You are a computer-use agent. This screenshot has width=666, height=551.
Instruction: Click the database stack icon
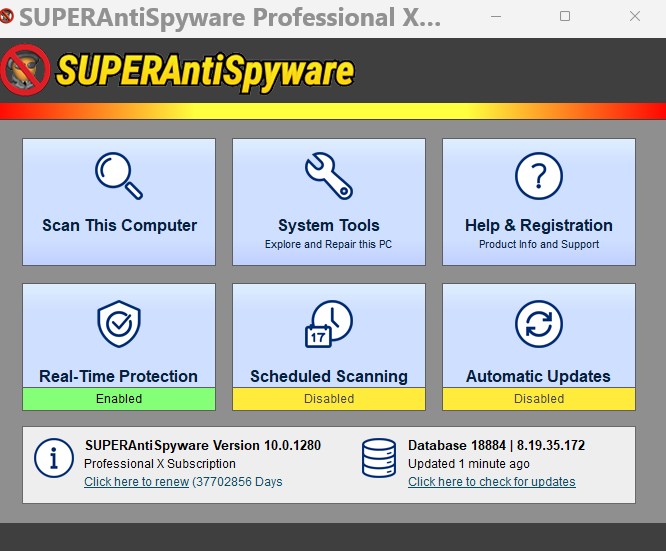(x=380, y=459)
